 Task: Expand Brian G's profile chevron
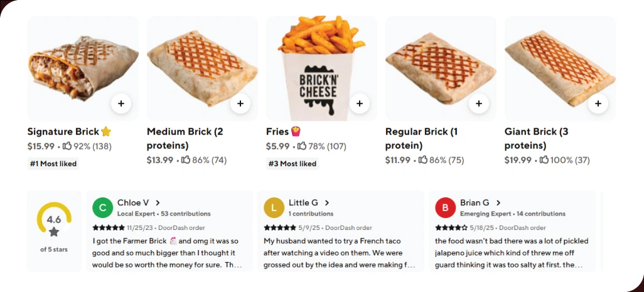(498, 203)
